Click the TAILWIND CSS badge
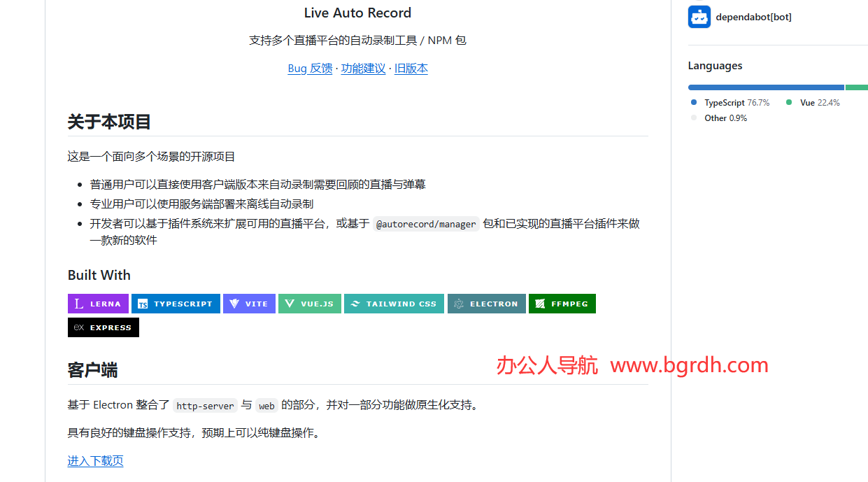868x482 pixels. 394,303
